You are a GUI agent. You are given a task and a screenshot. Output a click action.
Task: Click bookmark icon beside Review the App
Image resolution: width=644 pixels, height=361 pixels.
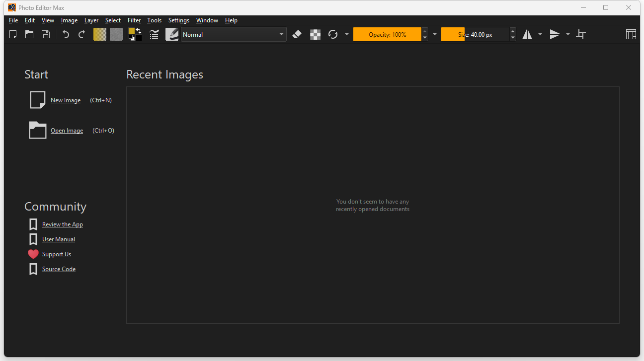(33, 224)
